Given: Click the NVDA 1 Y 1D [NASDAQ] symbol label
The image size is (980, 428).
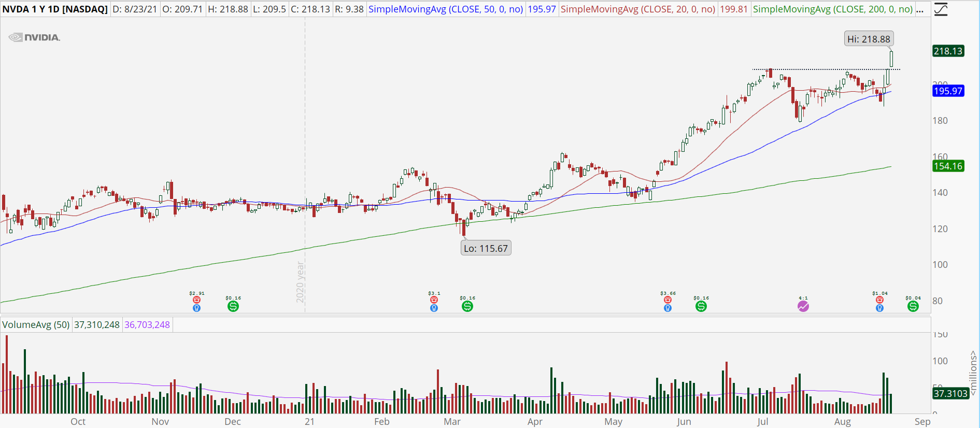Looking at the screenshot, I should (55, 9).
